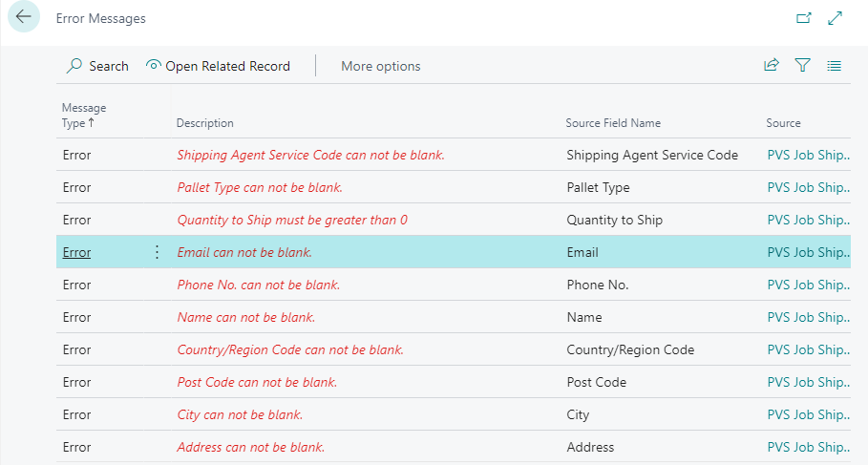Select 'Address can not be blank.' description
Viewport: 868px width, 465px height.
(251, 447)
